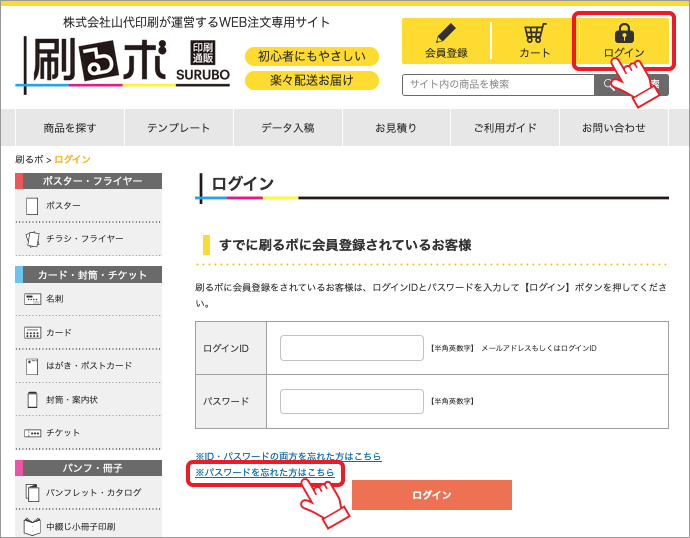Click the 封筒・案内状 envelope icon
Image resolution: width=690 pixels, height=538 pixels.
[x=32, y=399]
